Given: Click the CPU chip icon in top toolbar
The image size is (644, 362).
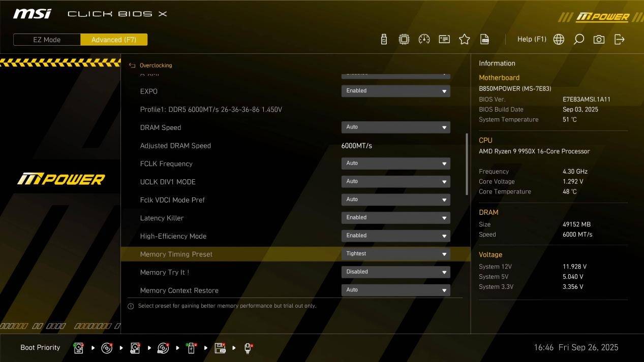Looking at the screenshot, I should pos(404,40).
